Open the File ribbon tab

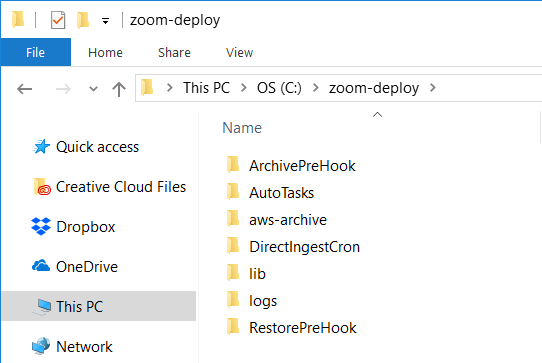pos(36,53)
